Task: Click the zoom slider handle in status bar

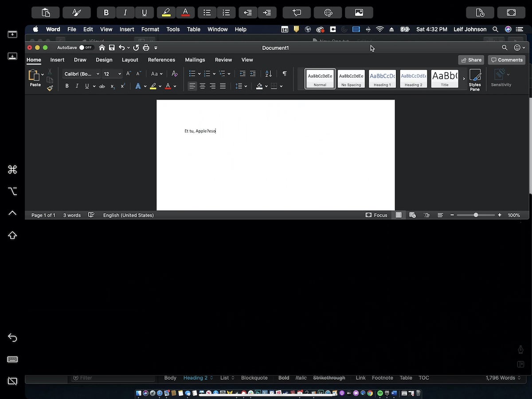Action: point(476,215)
